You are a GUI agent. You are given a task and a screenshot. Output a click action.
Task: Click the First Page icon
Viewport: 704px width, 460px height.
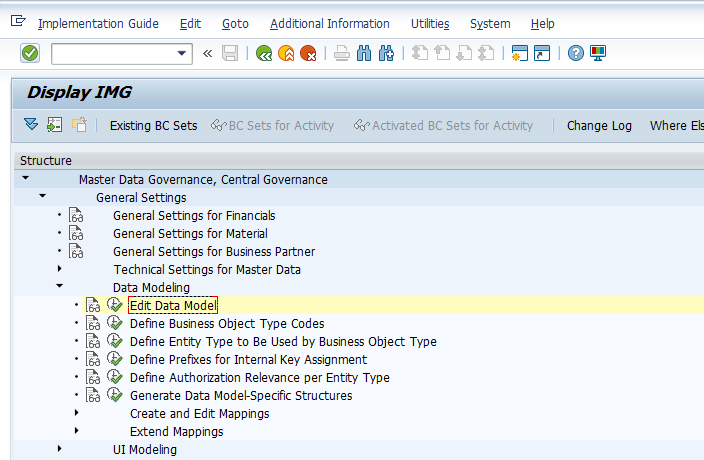tap(420, 53)
